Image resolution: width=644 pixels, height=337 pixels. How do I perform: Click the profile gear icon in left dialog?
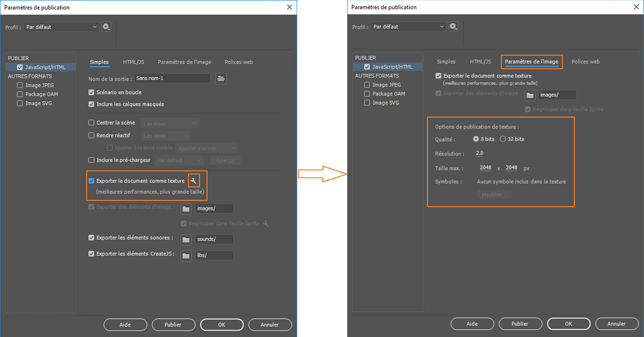pyautogui.click(x=106, y=27)
